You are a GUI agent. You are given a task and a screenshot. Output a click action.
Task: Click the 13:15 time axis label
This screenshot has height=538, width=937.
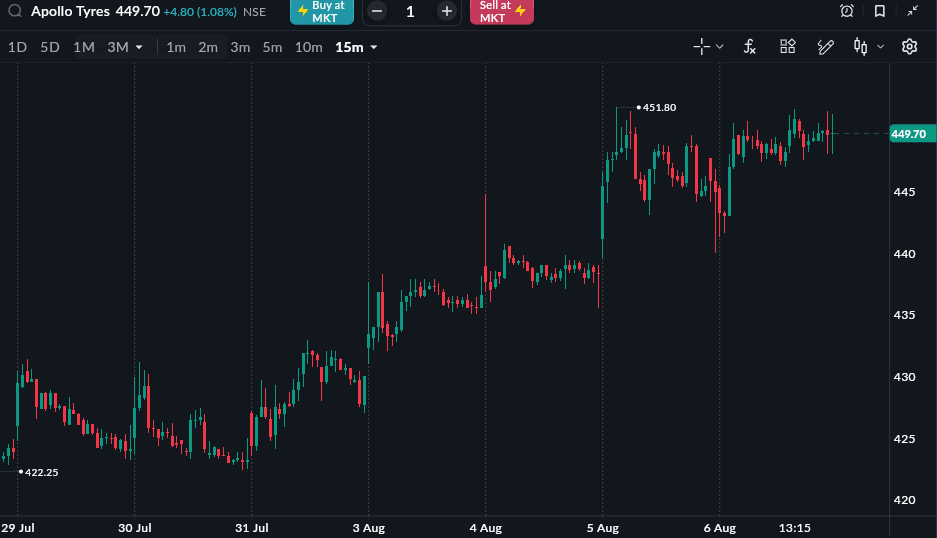(794, 528)
